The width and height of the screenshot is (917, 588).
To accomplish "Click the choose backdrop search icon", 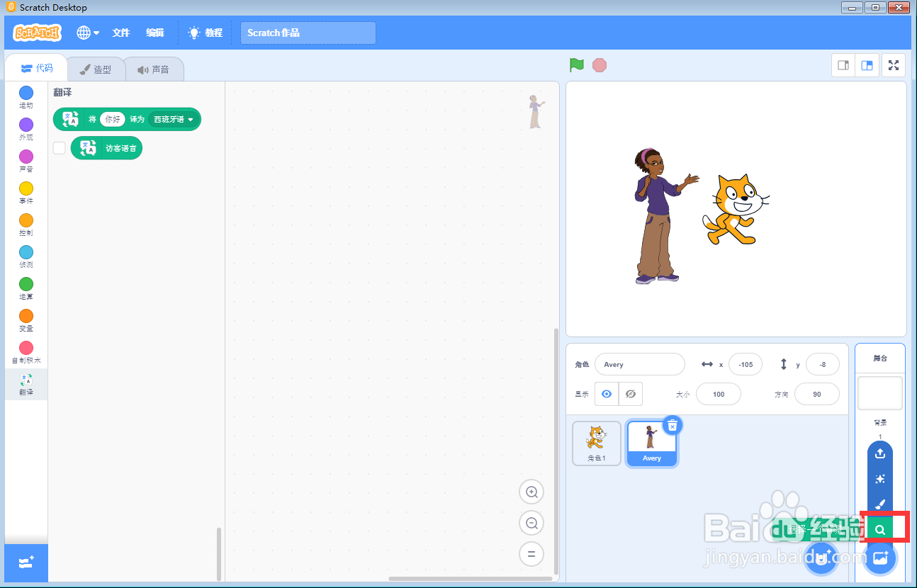I will [x=880, y=529].
